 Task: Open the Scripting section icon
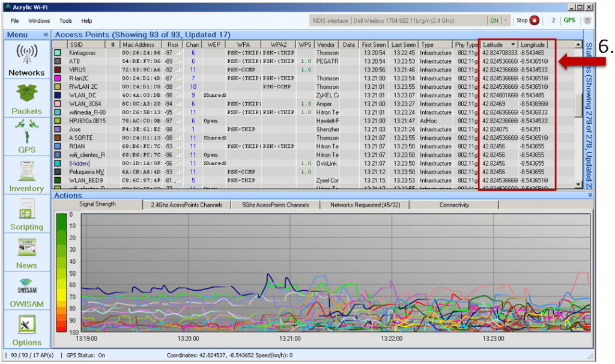(26, 208)
